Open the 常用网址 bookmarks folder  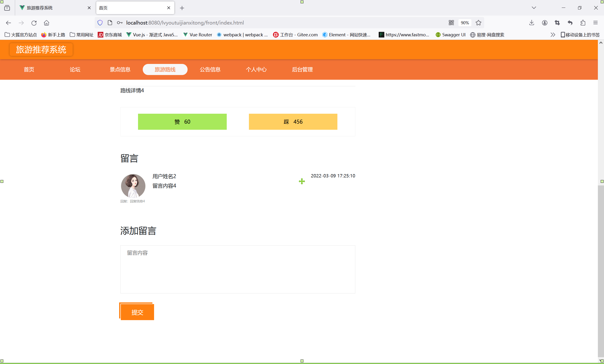click(82, 35)
